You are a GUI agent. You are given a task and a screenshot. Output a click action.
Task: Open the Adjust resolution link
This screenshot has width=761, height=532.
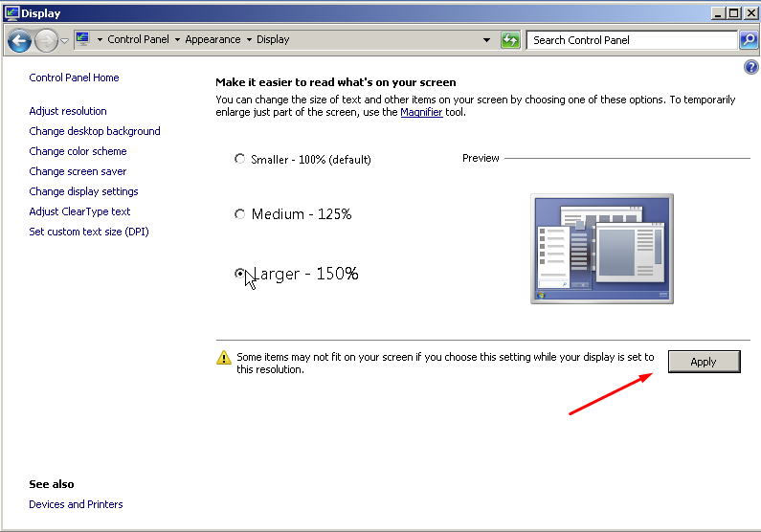[68, 111]
